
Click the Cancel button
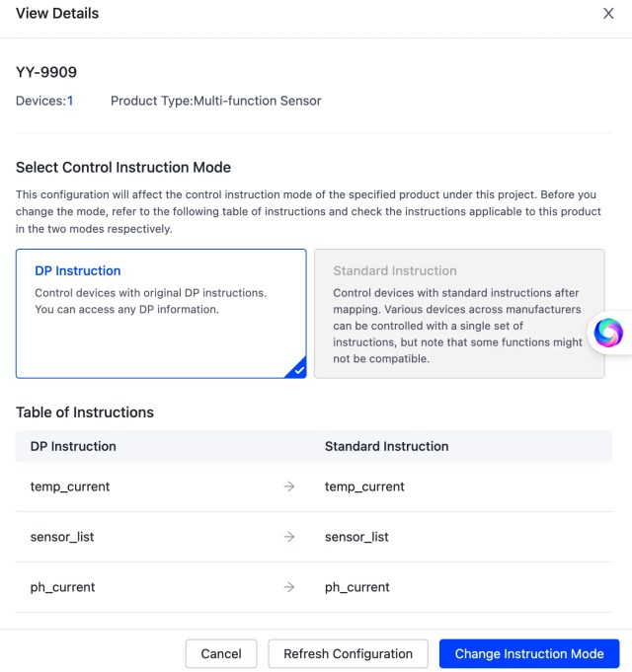221,653
